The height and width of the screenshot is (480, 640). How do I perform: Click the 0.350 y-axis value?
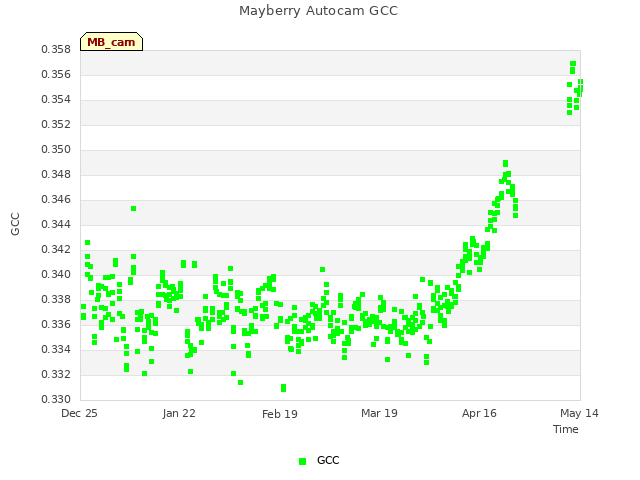tap(56, 149)
